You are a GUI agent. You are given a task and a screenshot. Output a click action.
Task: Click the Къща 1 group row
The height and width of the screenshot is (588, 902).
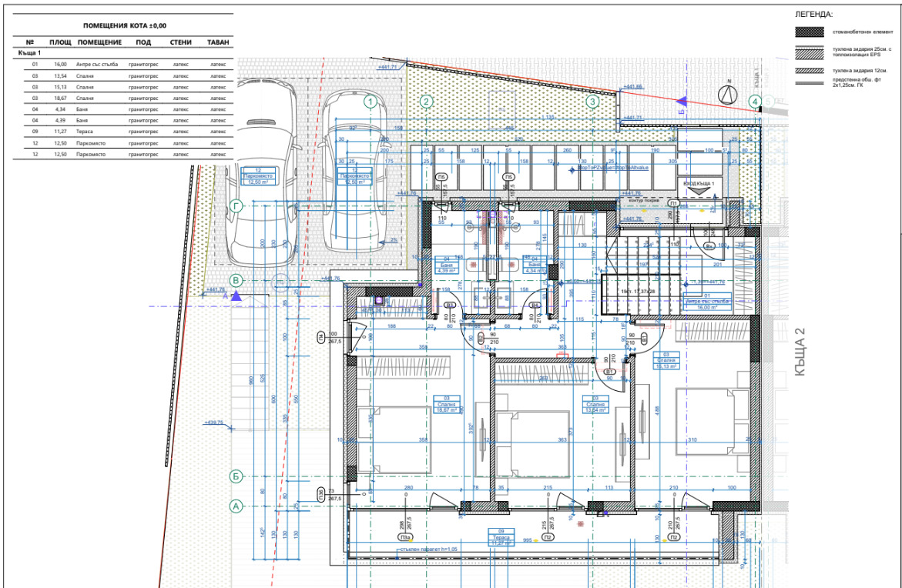point(123,53)
